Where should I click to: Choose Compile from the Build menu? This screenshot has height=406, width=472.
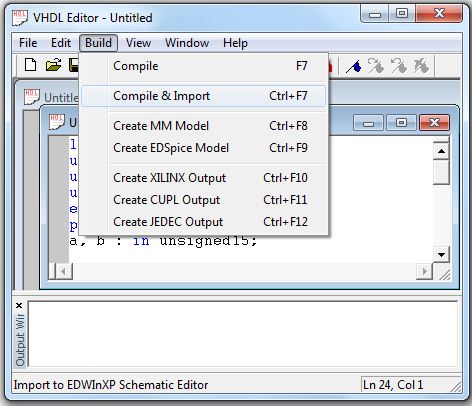pyautogui.click(x=203, y=66)
